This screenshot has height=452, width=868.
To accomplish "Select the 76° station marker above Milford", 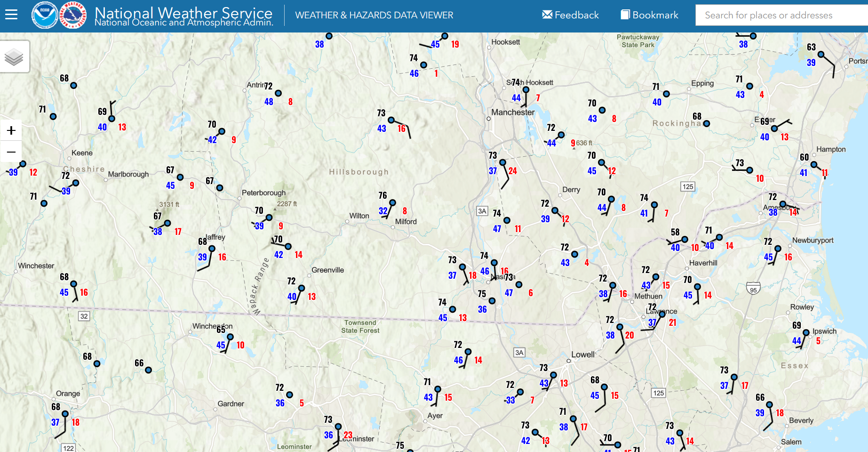I will pyautogui.click(x=392, y=203).
